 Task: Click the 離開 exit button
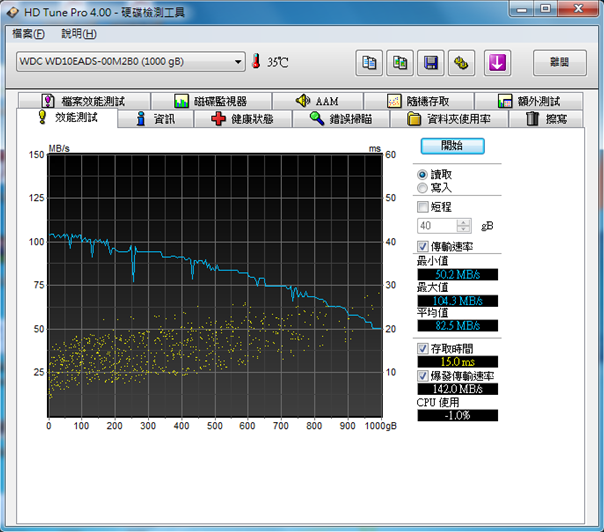(559, 62)
